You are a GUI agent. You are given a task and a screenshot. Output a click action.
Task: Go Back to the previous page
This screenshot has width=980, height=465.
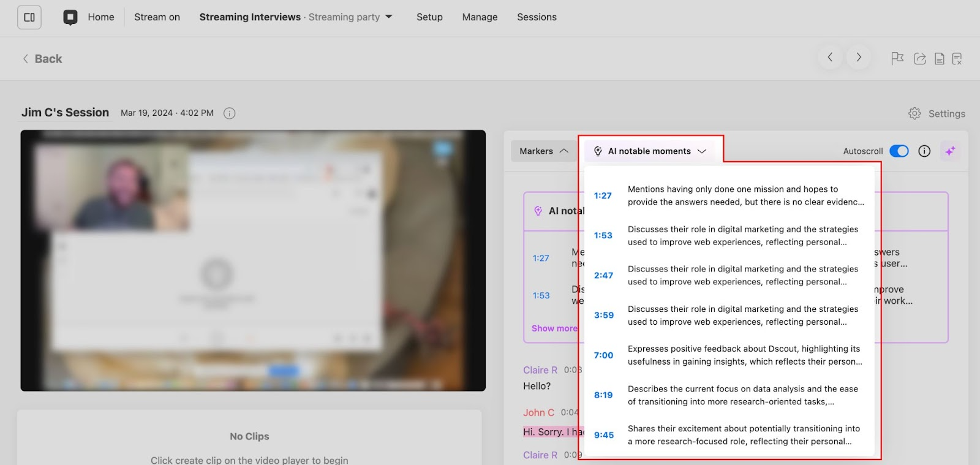point(42,59)
